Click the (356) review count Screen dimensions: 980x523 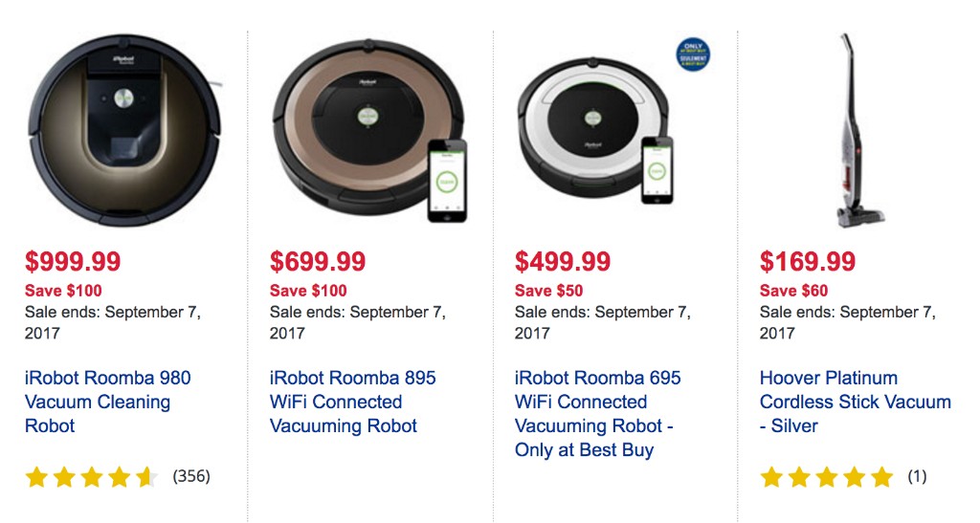(x=191, y=475)
